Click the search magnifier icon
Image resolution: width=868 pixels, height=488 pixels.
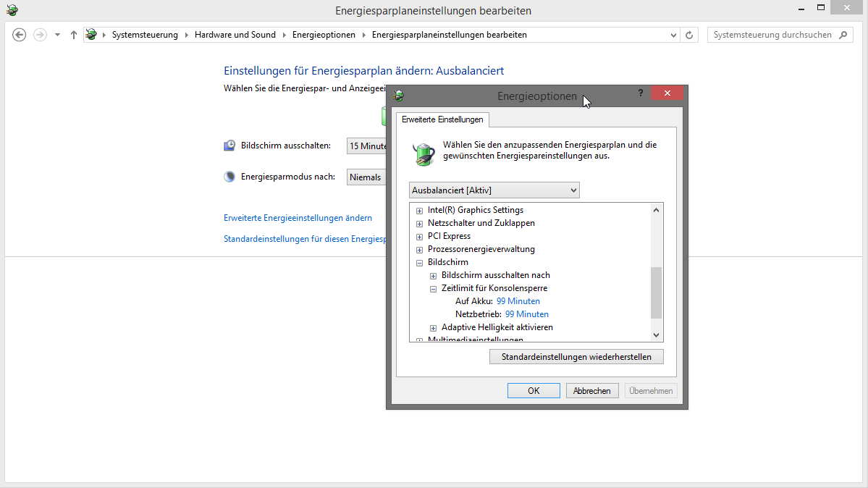click(843, 35)
